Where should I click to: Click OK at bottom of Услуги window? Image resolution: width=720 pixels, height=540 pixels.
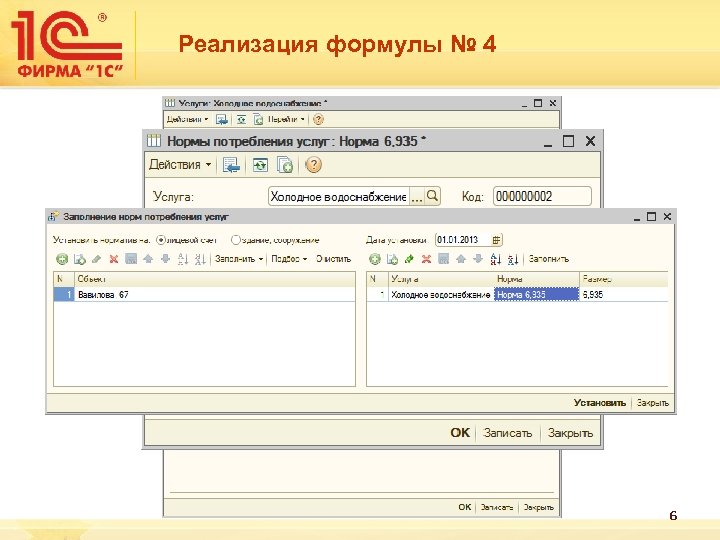click(x=465, y=507)
